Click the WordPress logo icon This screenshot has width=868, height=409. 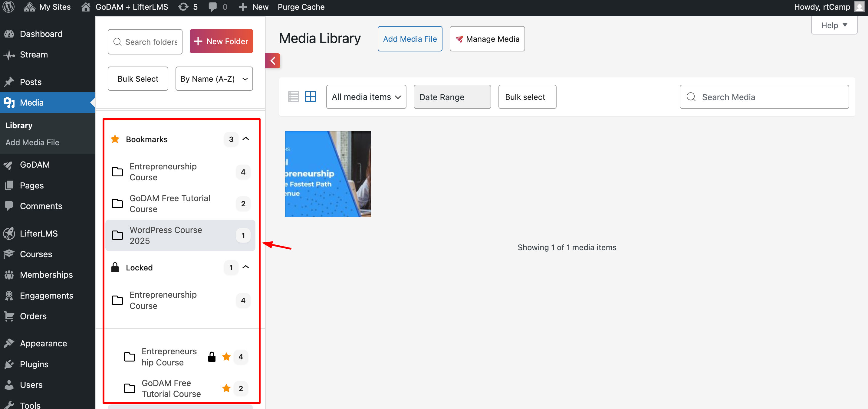(9, 7)
